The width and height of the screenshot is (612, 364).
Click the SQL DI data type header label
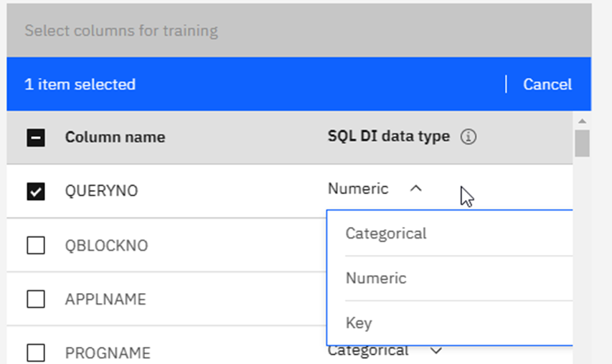[388, 136]
